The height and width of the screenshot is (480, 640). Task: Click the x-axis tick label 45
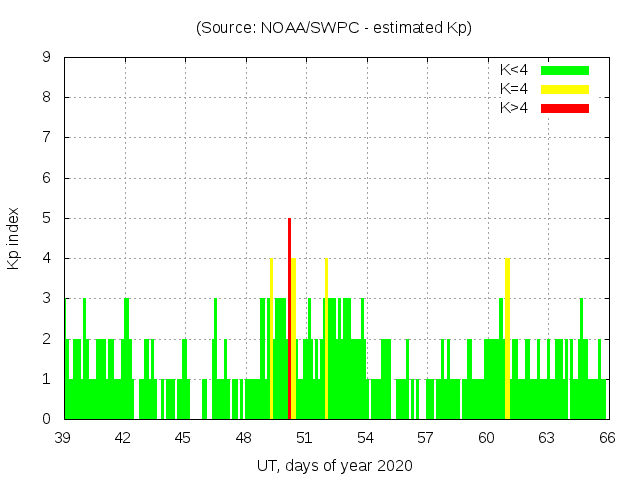[x=184, y=438]
